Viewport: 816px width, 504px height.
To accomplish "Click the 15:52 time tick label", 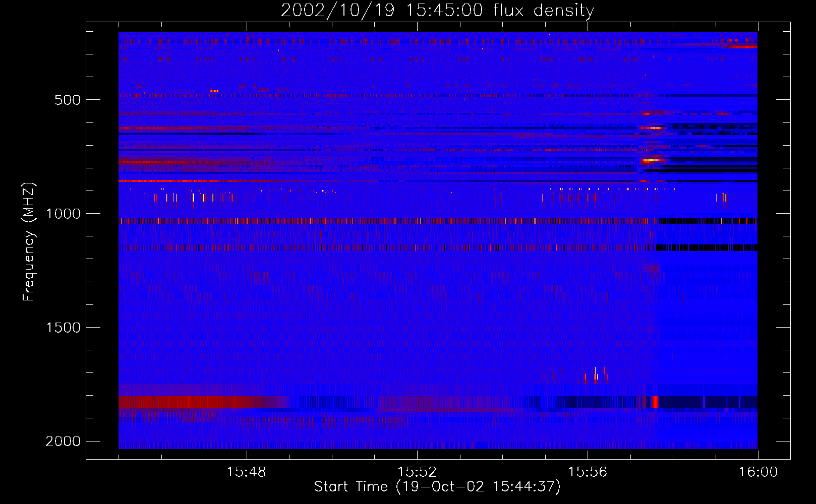I will (x=417, y=472).
